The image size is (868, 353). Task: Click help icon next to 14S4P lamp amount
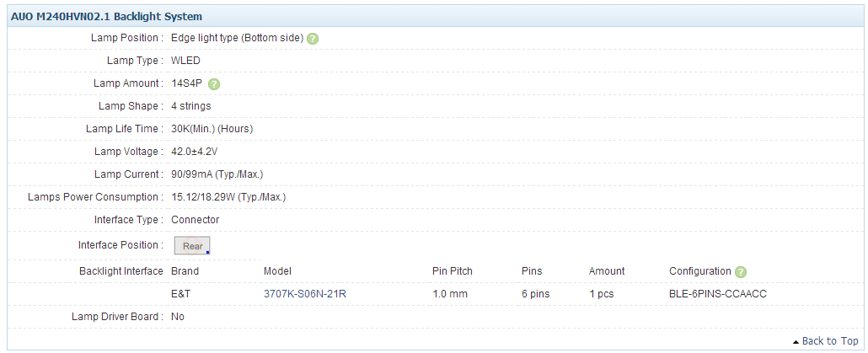[x=214, y=84]
